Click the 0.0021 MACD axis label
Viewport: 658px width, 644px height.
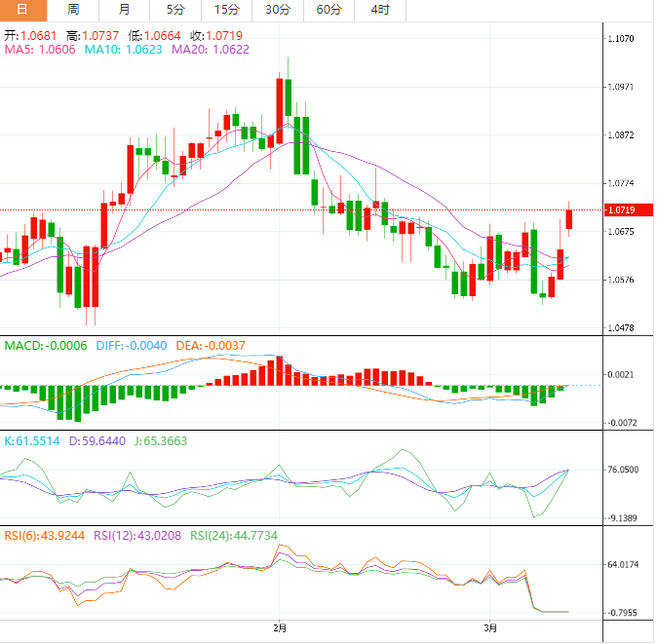pyautogui.click(x=621, y=375)
